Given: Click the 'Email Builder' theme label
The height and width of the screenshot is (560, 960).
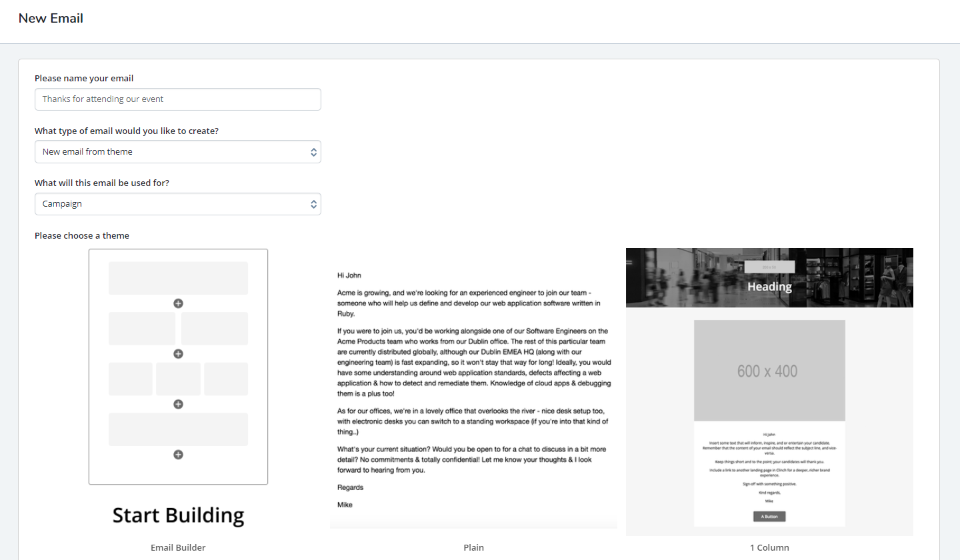Looking at the screenshot, I should 178,547.
